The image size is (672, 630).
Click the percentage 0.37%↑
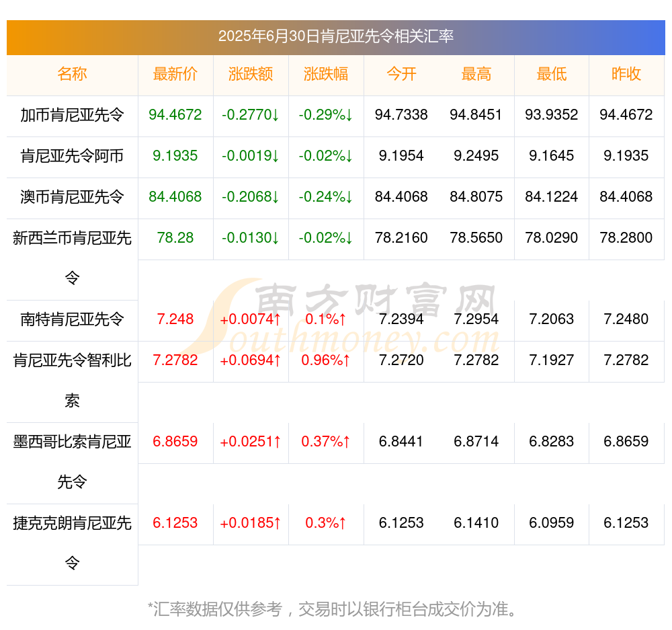pyautogui.click(x=326, y=441)
